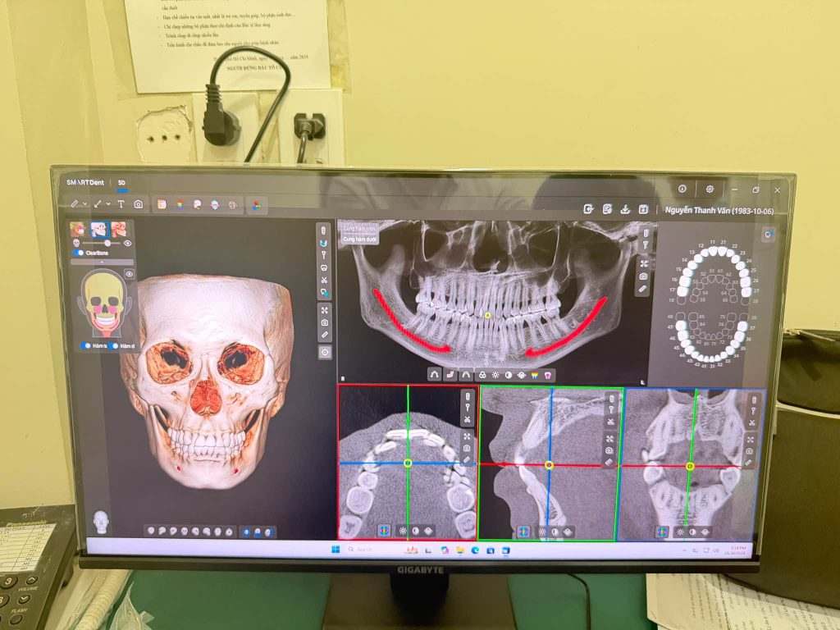Click the fullscreen icon in panorama view
840x630 pixels.
pos(644,263)
